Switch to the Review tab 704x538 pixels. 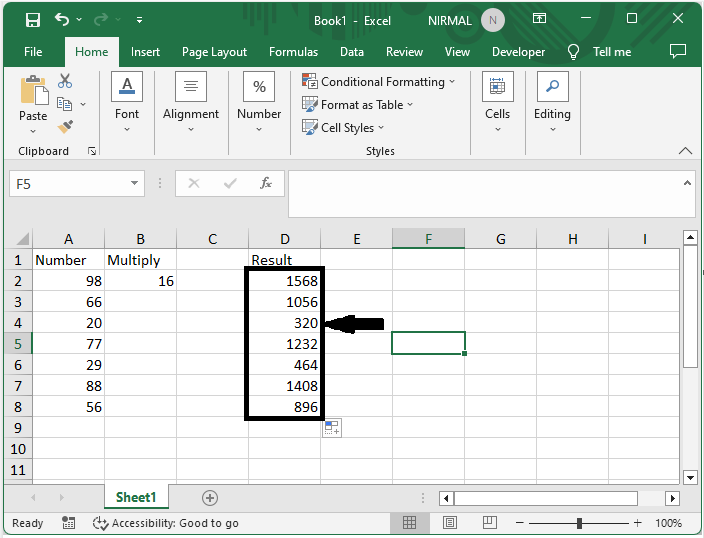point(404,52)
